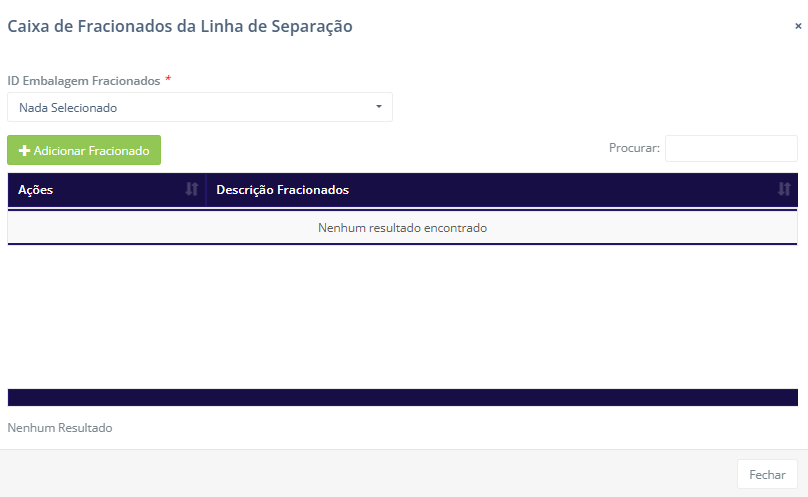Click the Nenhum Resultado status text

pyautogui.click(x=60, y=428)
